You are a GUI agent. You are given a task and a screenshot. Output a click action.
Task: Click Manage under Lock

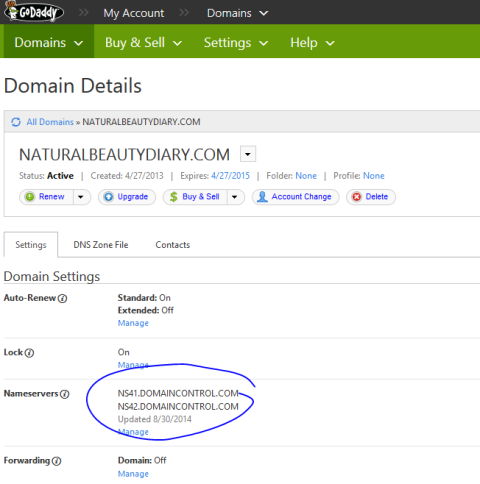pos(133,365)
